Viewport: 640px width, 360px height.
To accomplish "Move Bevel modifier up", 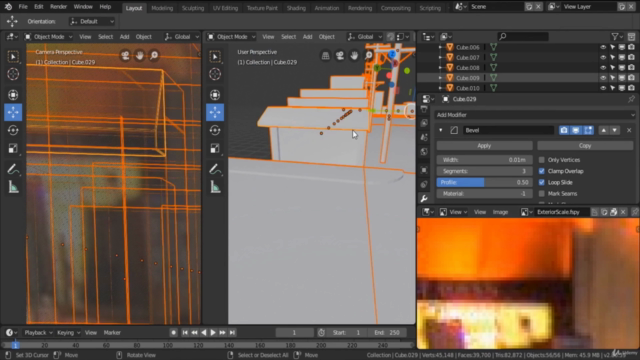I will click(x=603, y=130).
